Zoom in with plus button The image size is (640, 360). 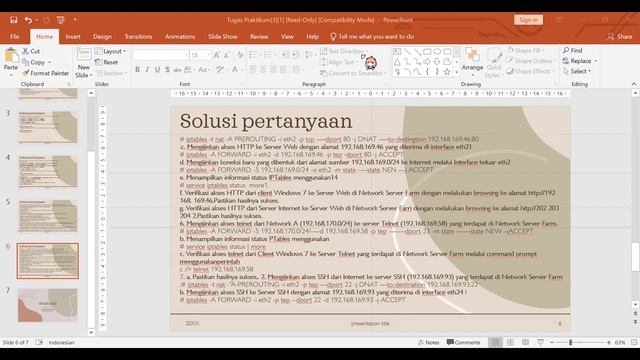point(609,342)
